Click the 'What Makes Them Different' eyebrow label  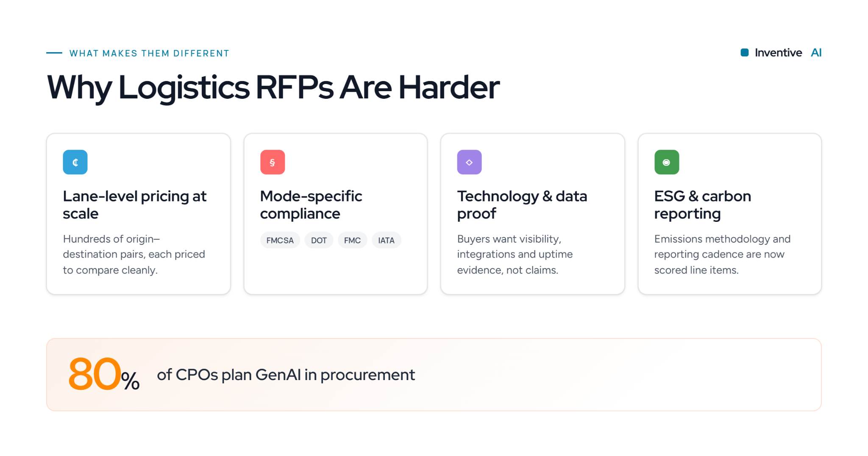(149, 53)
